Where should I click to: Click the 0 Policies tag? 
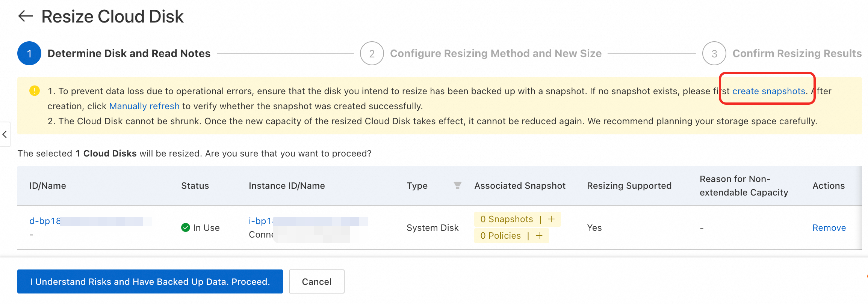[x=501, y=236]
